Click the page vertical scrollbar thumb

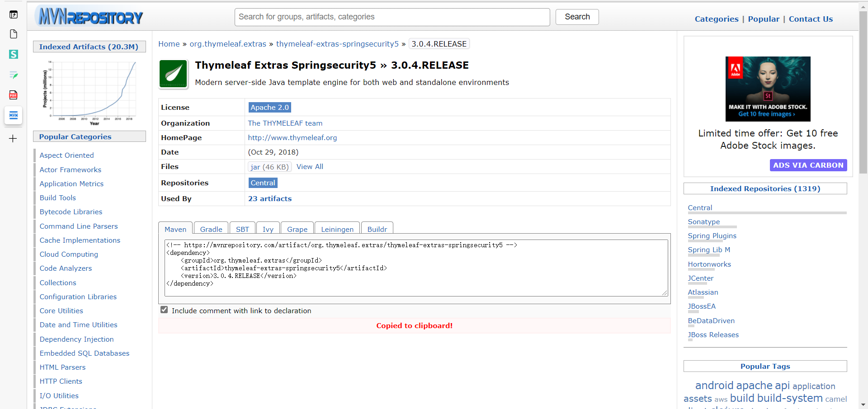point(863,93)
